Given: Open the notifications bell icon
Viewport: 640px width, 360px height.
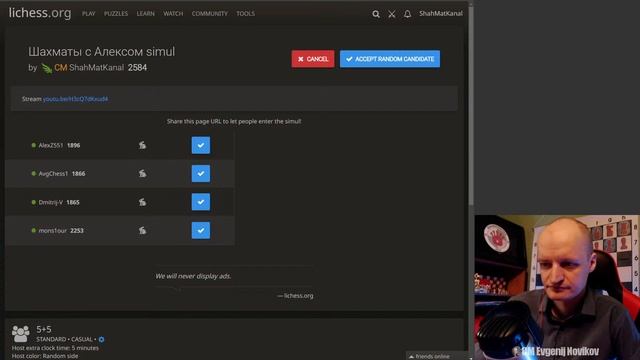Looking at the screenshot, I should [x=407, y=14].
